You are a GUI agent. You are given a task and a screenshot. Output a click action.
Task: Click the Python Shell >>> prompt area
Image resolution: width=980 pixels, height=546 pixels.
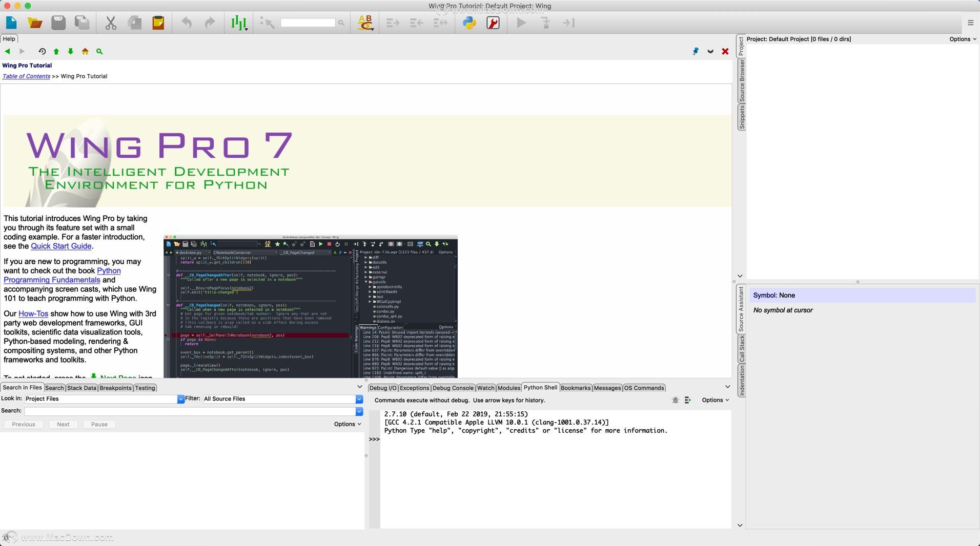374,439
